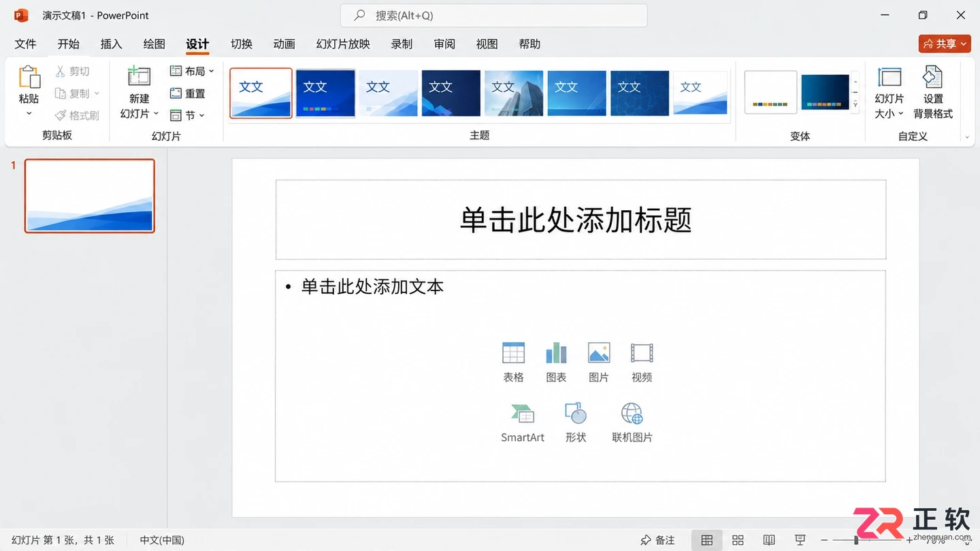Choose the white variant thumbnail
Viewport: 980px width, 551px height.
(770, 92)
